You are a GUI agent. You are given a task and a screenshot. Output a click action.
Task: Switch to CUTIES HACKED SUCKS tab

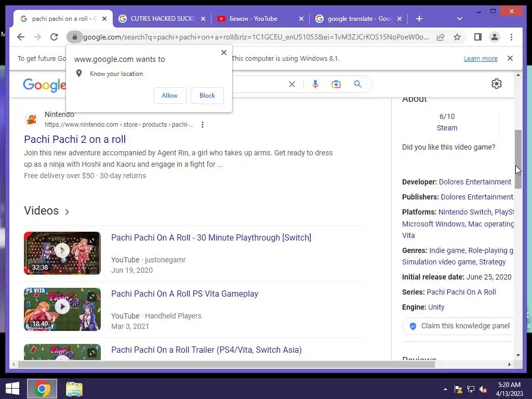(163, 19)
